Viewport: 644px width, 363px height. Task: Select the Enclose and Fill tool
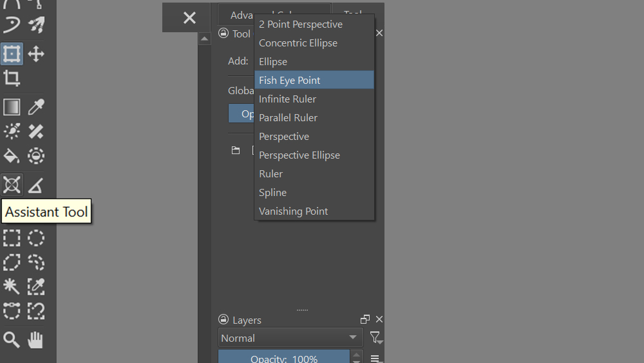coord(36,156)
